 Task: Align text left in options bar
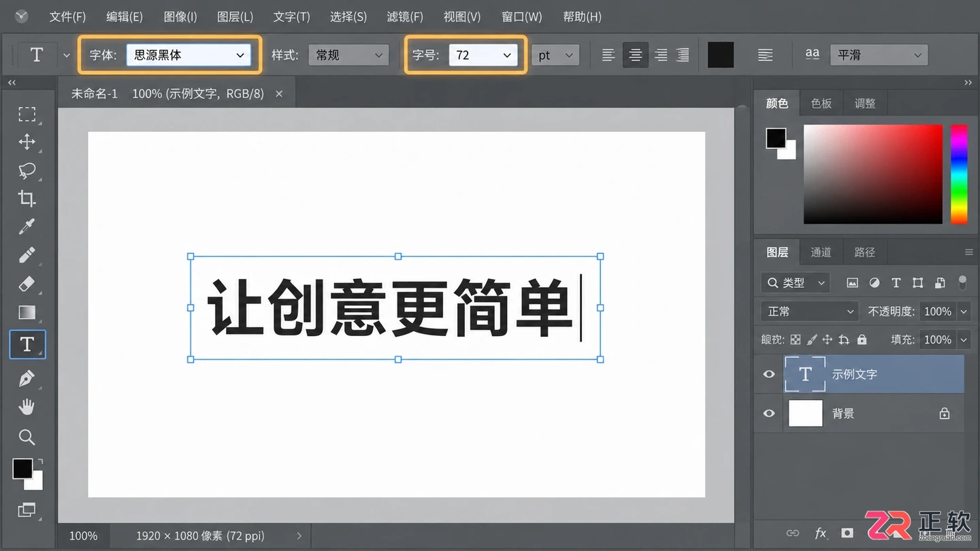[608, 55]
